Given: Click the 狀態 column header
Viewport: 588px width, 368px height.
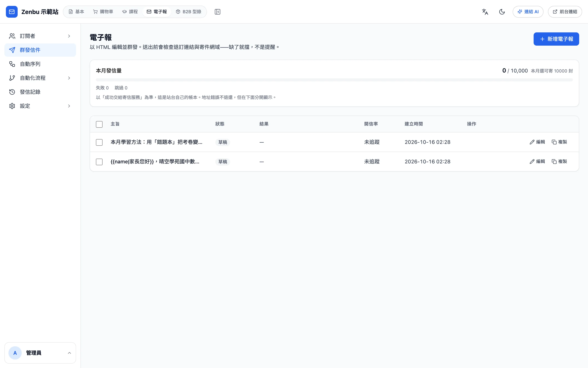Looking at the screenshot, I should click(x=220, y=124).
